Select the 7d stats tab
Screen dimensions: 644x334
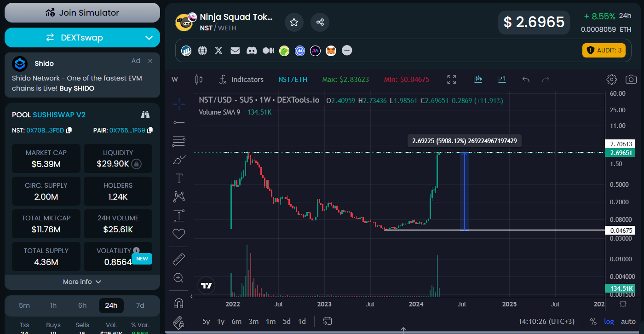(140, 305)
